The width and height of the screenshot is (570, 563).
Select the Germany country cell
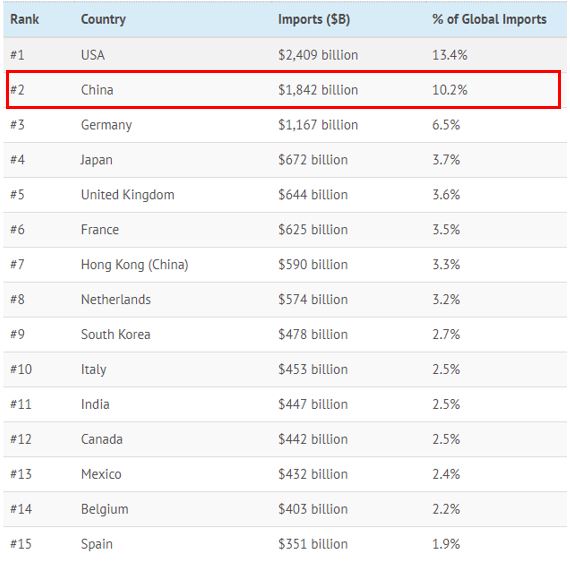click(x=107, y=125)
